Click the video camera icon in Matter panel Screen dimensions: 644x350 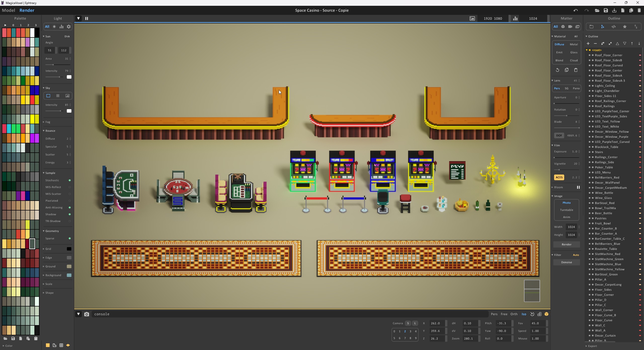[x=570, y=27]
